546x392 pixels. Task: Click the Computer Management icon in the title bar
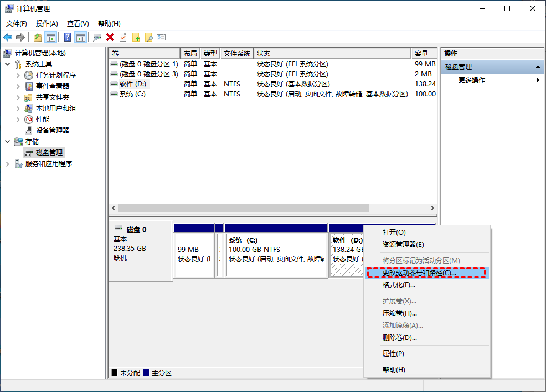(x=8, y=8)
